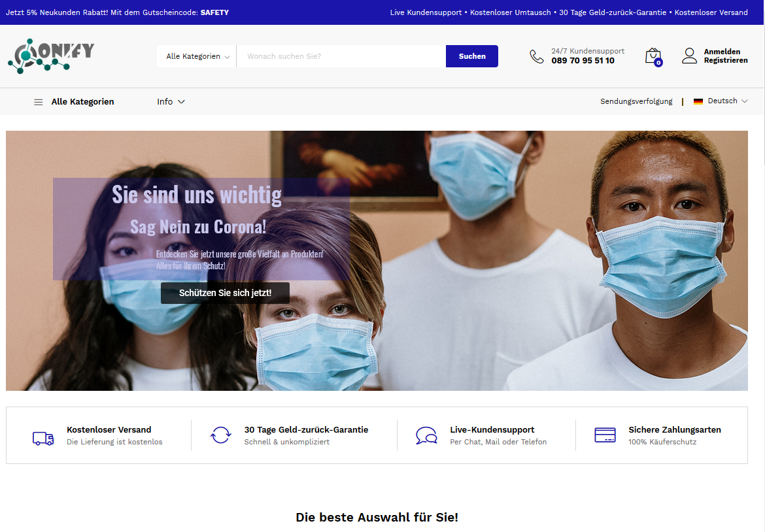Image resolution: width=765 pixels, height=532 pixels.
Task: Click Per Chat, Mail oder Telefon text
Action: [x=498, y=442]
